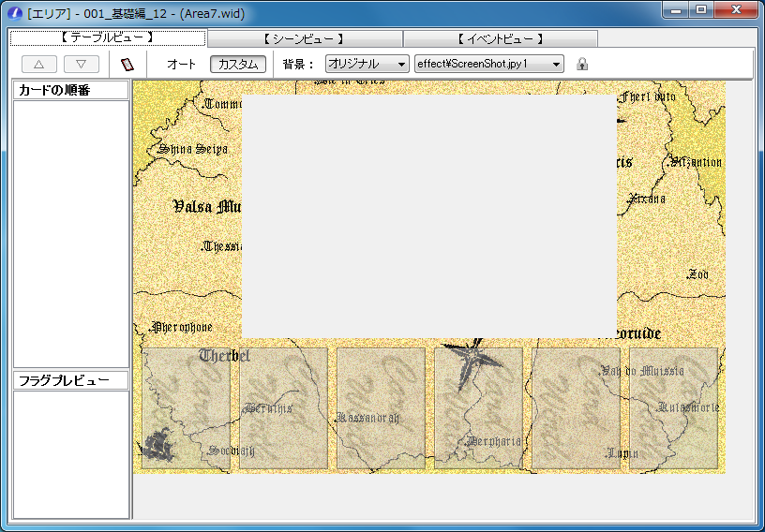Minimize the Area7.wid window

676,9
